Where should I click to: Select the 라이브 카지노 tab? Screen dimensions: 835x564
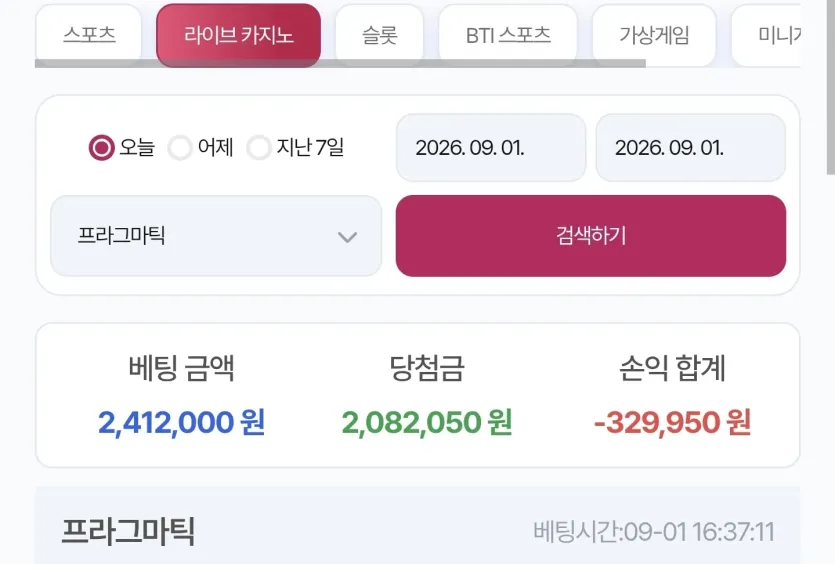[239, 35]
